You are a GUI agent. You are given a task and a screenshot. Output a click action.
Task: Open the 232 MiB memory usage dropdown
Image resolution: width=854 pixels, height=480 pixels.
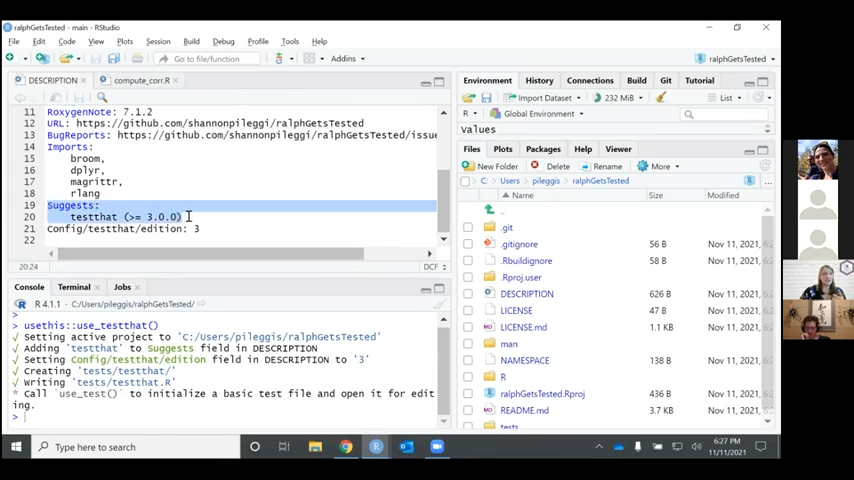click(618, 98)
